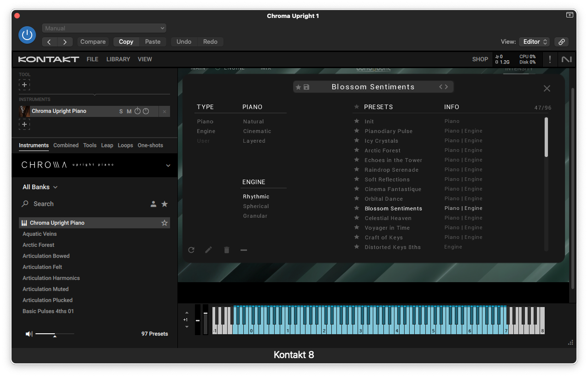Select Granular engine filter
Viewport: 588px width, 377px height.
tap(255, 216)
